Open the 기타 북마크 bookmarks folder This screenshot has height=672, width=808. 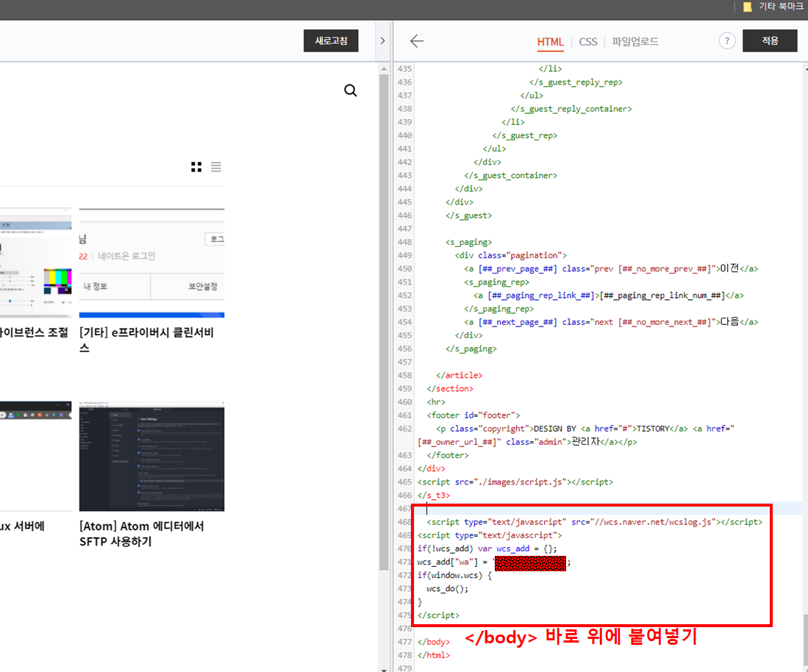pos(773,7)
